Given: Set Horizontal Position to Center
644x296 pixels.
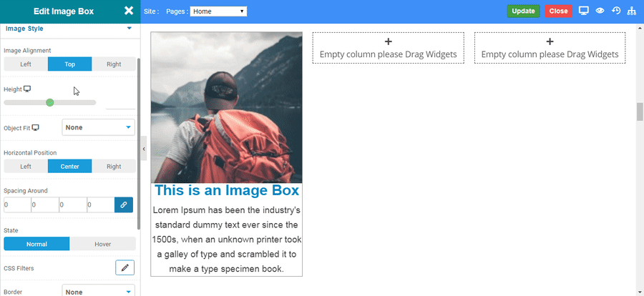Looking at the screenshot, I should (x=70, y=167).
